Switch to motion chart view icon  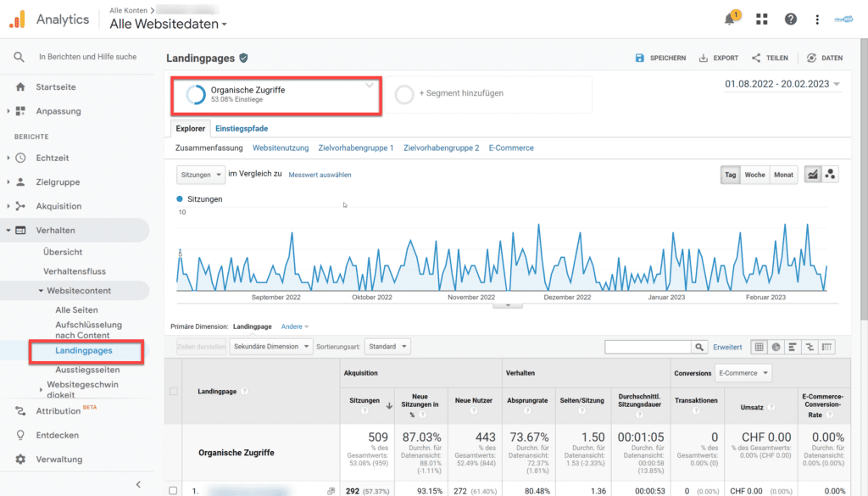(x=830, y=175)
